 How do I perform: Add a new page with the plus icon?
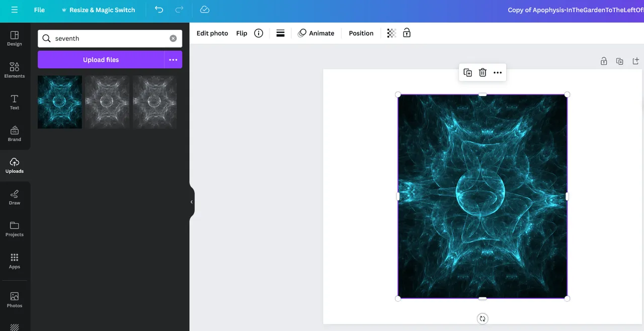636,61
